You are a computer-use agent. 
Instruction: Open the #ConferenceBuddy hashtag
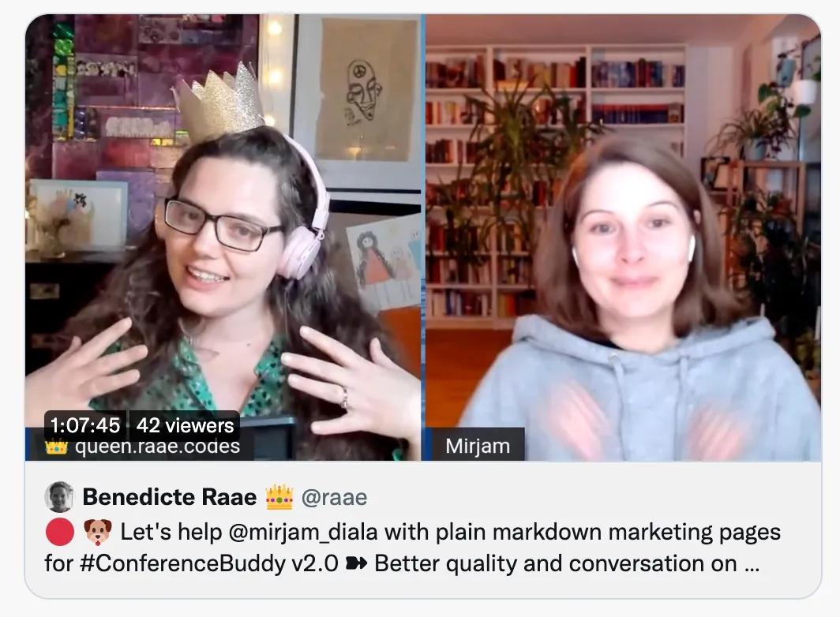182,563
